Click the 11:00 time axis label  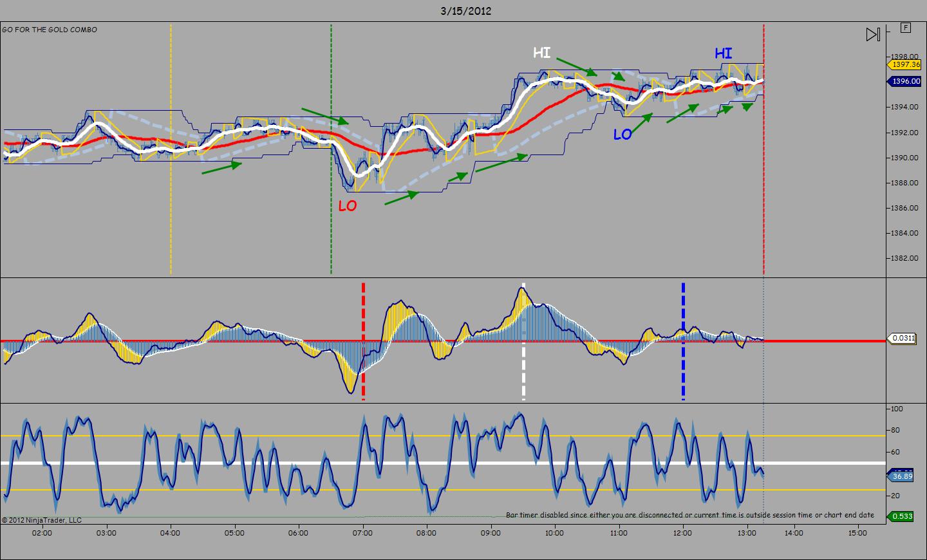point(619,532)
